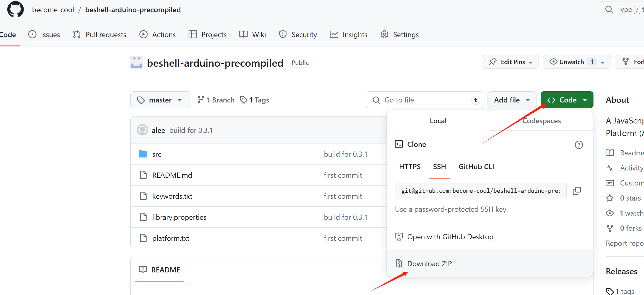Open the master branch selector
This screenshot has width=644, height=295.
pyautogui.click(x=160, y=100)
